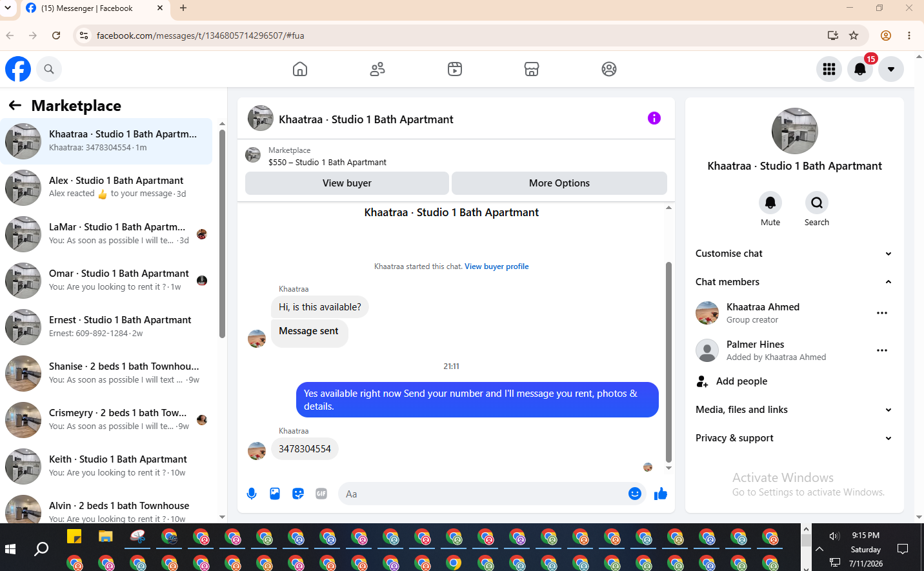Image resolution: width=924 pixels, height=571 pixels.
Task: Open the account dropdown arrow
Action: click(x=891, y=69)
